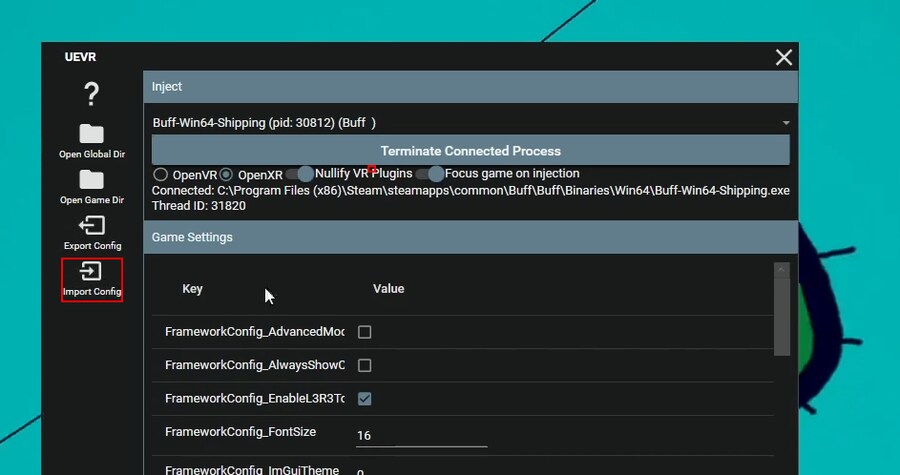Click the Export Config icon

click(91, 226)
